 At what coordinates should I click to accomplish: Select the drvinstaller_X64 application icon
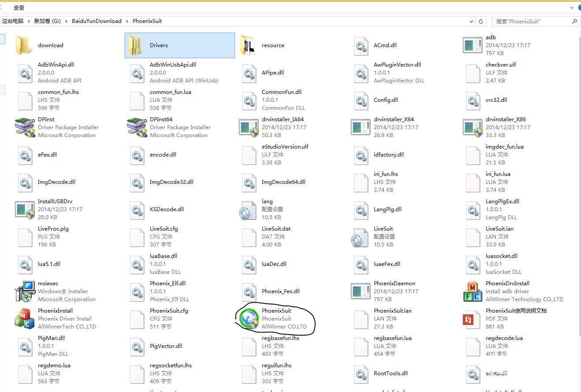(361, 127)
